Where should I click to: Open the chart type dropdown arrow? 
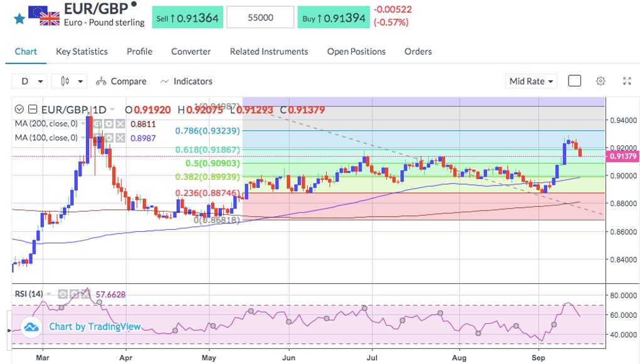[80, 81]
